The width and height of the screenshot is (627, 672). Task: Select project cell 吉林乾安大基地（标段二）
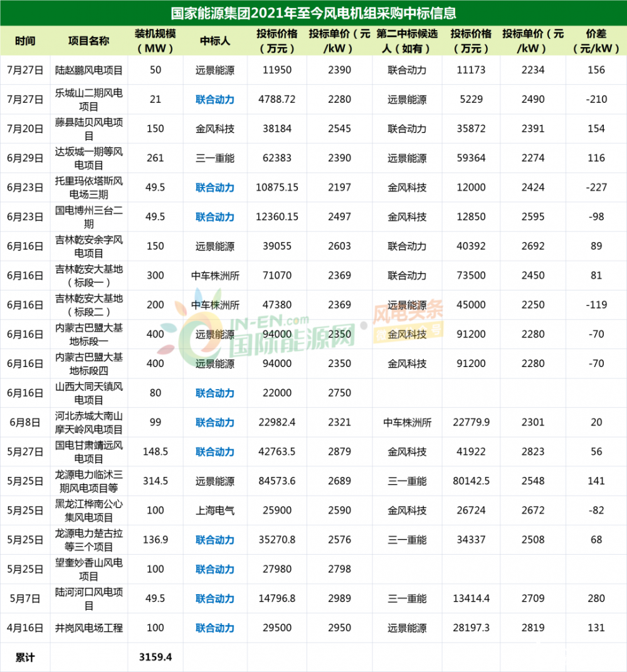point(88,305)
